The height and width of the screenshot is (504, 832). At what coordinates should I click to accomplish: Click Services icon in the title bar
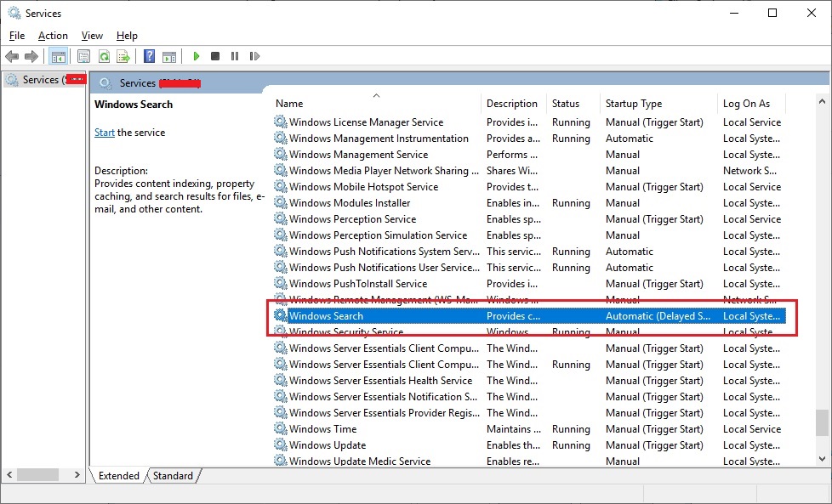(14, 14)
